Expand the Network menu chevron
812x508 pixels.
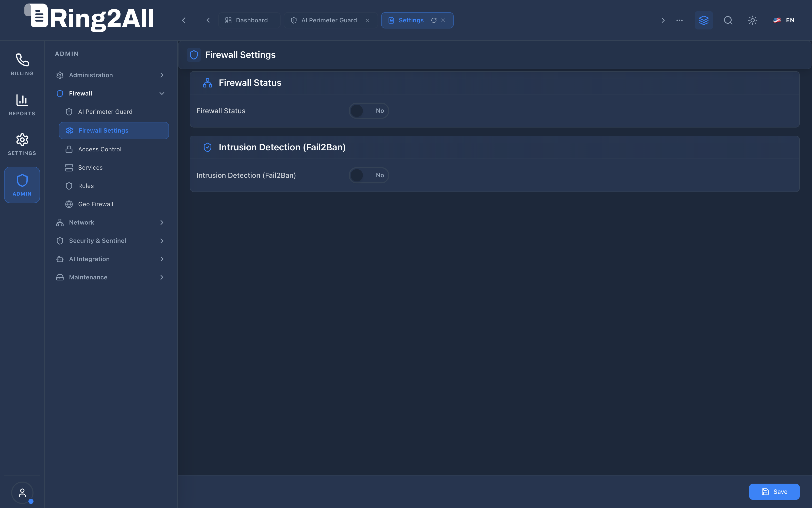[162, 223]
